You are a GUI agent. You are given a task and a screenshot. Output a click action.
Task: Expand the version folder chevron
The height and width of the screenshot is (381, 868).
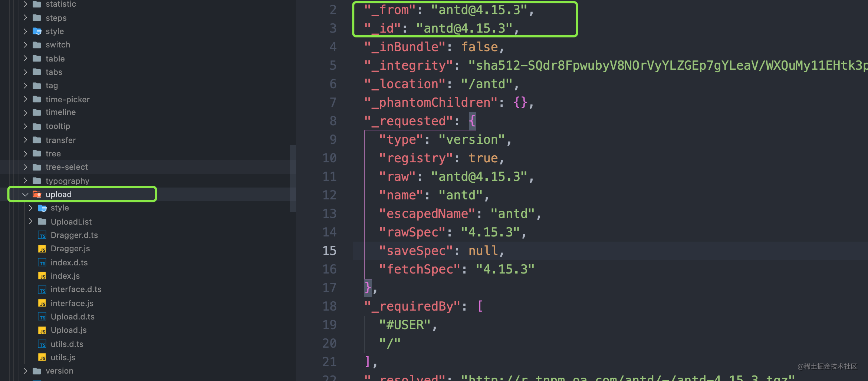click(25, 371)
